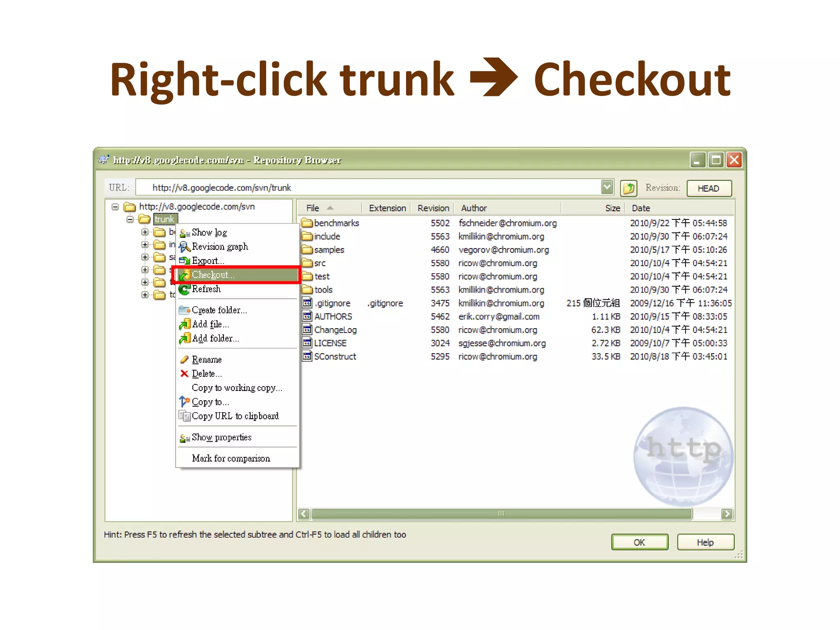Choose Revision graph from context menu
Screen dimensions: 840x630
[238, 247]
